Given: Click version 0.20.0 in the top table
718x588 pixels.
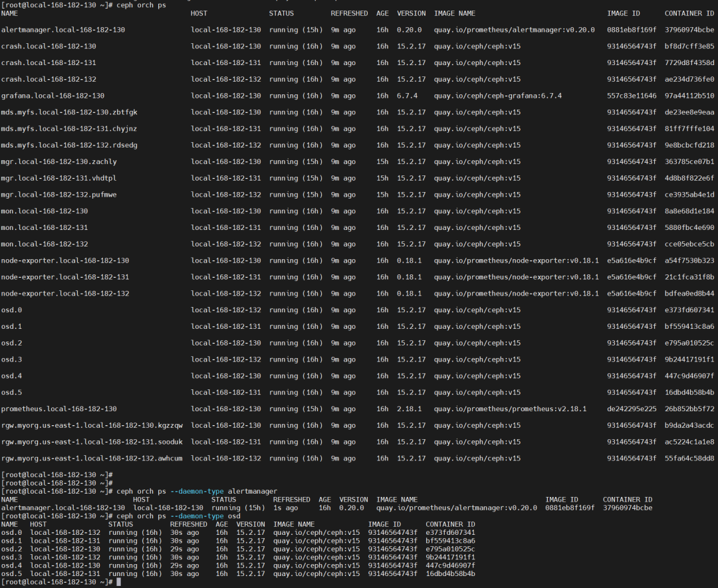Looking at the screenshot, I should pos(410,30).
